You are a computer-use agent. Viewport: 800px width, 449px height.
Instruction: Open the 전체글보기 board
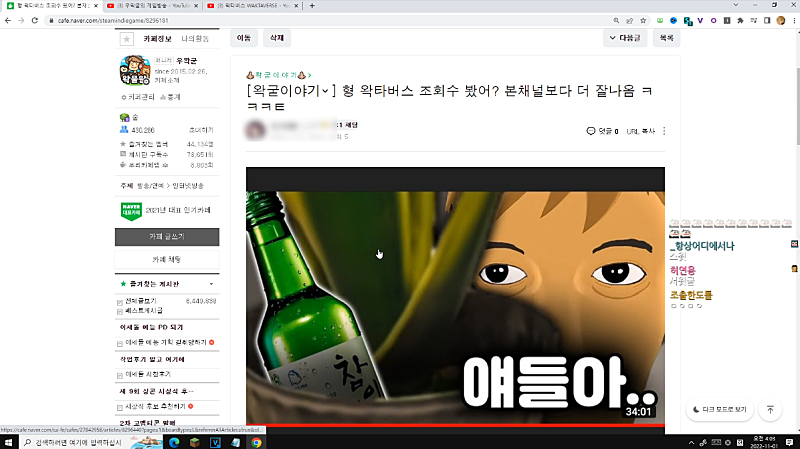click(141, 301)
